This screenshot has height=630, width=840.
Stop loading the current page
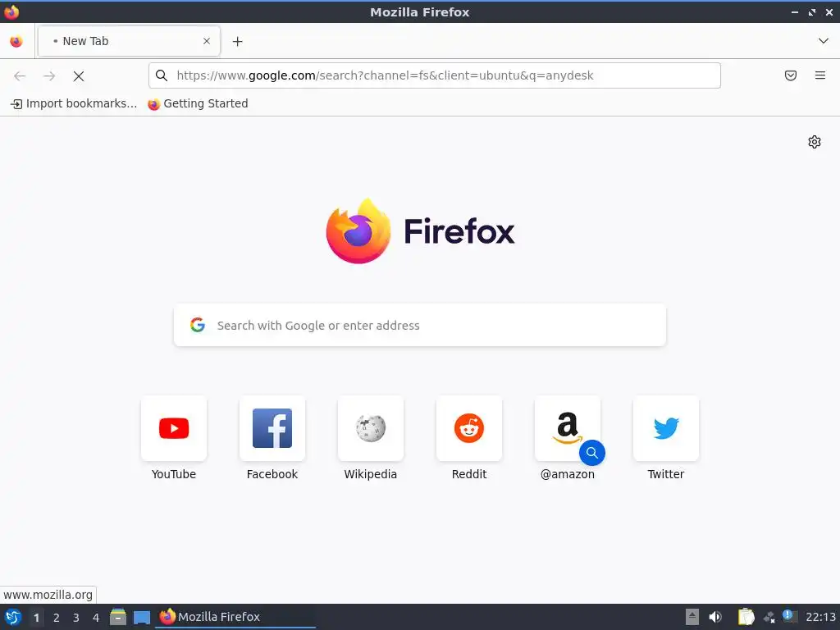click(79, 76)
